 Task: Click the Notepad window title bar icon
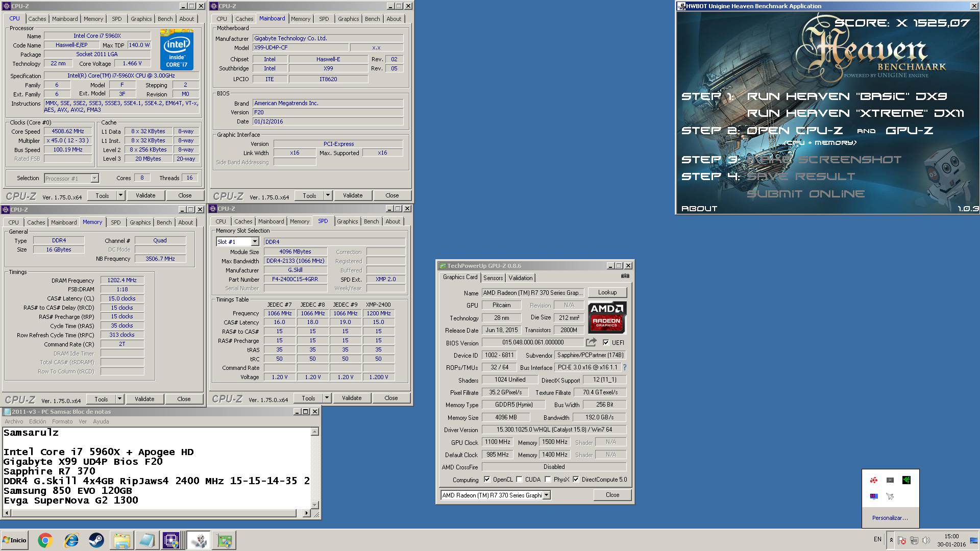click(x=7, y=412)
